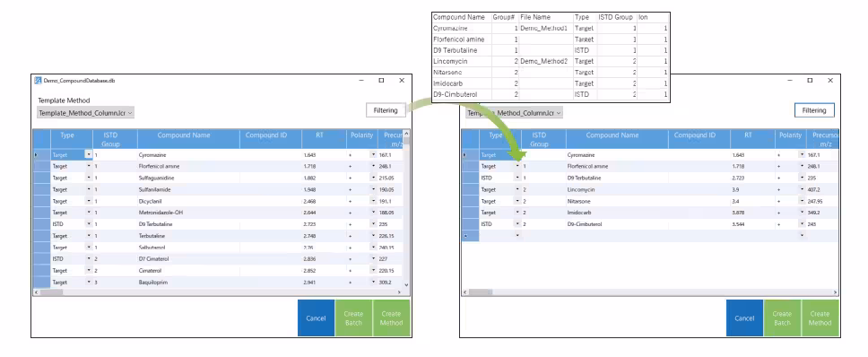Select the Metronidazole-OH compound name cell
The image size is (868, 357).
tap(188, 213)
